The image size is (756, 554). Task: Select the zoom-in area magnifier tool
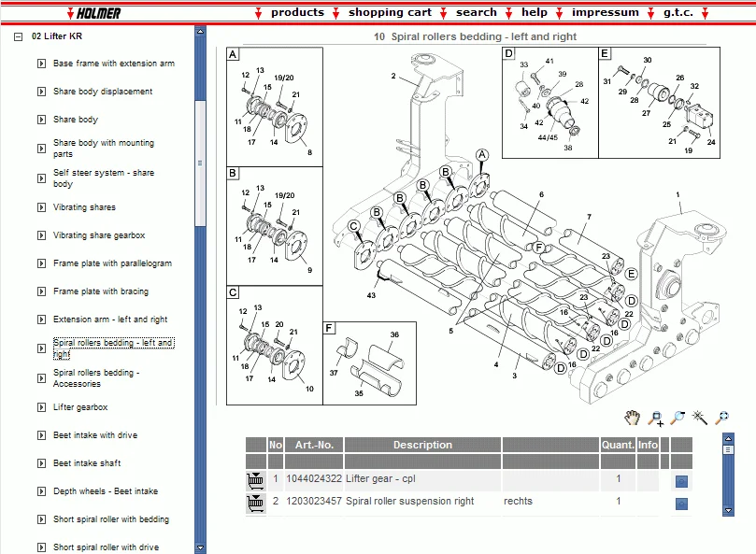pos(655,418)
